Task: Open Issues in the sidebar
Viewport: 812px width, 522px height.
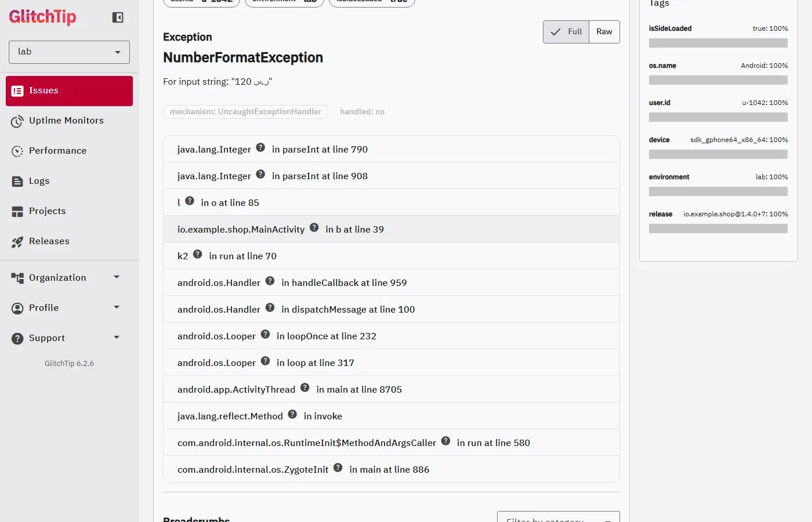Action: (69, 91)
